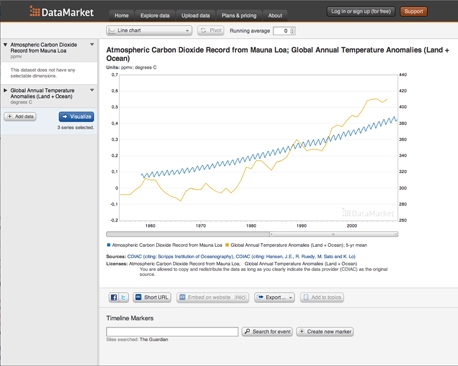458x366 pixels.
Task: Click the DataMarket logo
Action: click(x=62, y=12)
